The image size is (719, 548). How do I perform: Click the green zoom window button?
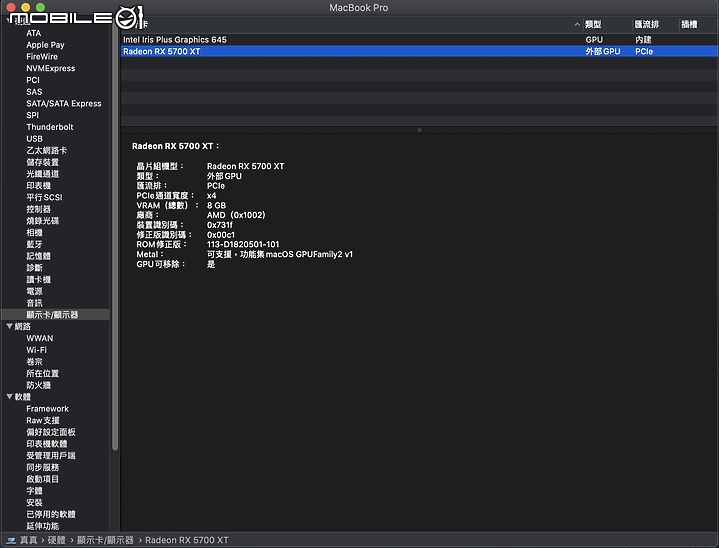click(40, 7)
